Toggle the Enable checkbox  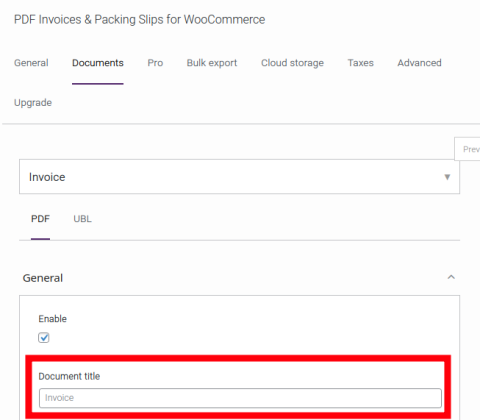(x=44, y=338)
